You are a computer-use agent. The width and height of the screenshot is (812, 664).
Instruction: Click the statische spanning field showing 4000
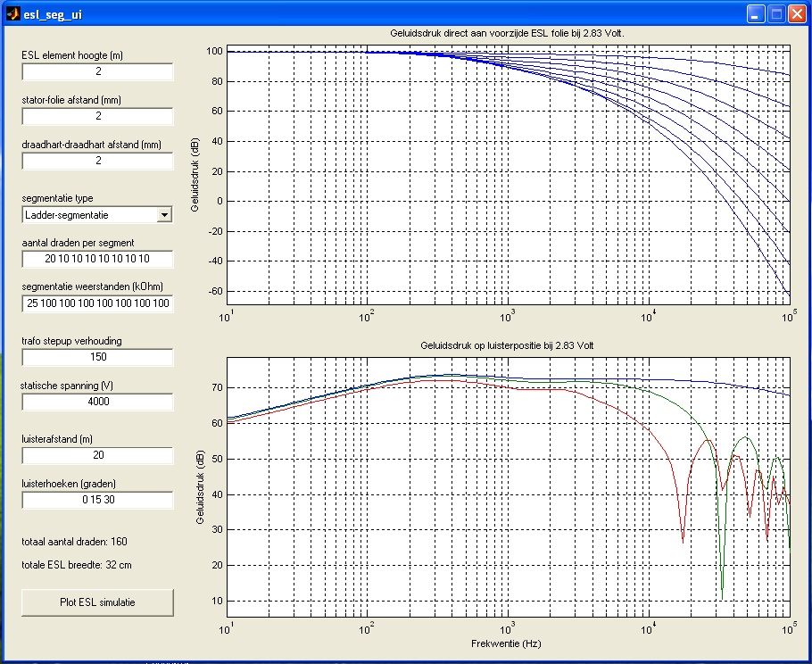(97, 402)
